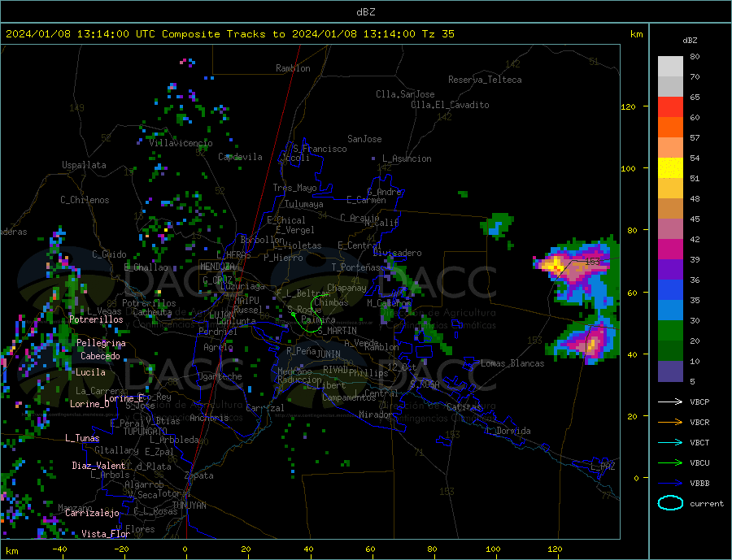Viewport: 732px width, 560px height.
Task: Click the 'Uspallata' place label
Action: coord(84,165)
